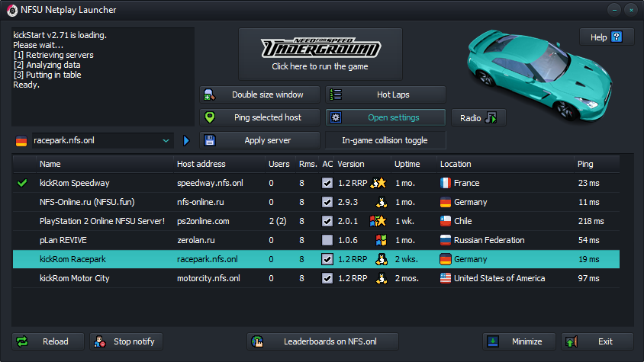Toggle AC checkbox for PlayStation 2 Online server

(x=327, y=221)
